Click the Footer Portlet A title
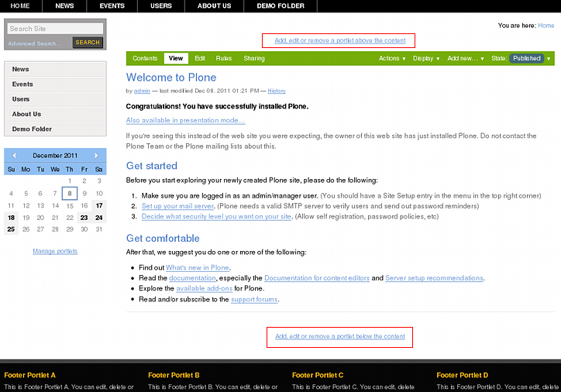Viewport: 561px width, 392px height. pyautogui.click(x=29, y=375)
